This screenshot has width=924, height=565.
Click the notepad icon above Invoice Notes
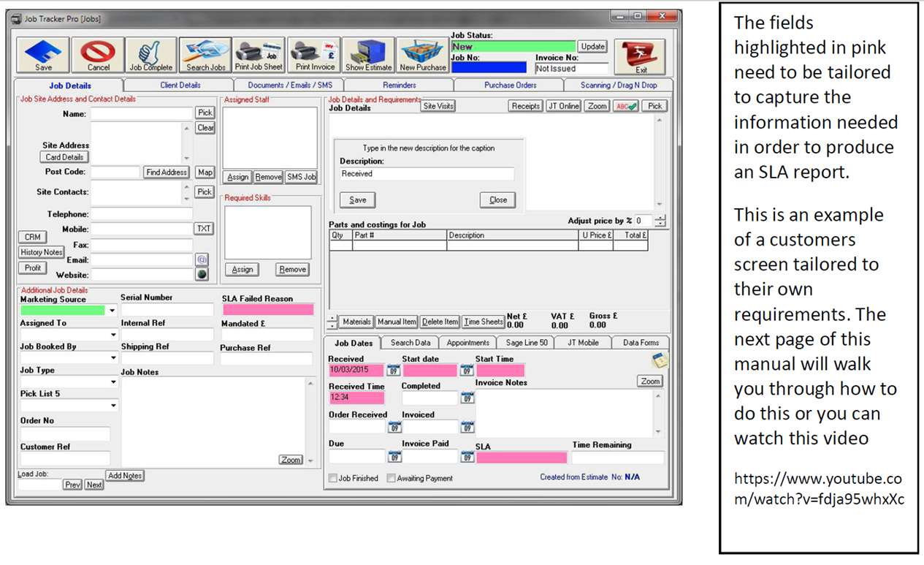[x=660, y=360]
